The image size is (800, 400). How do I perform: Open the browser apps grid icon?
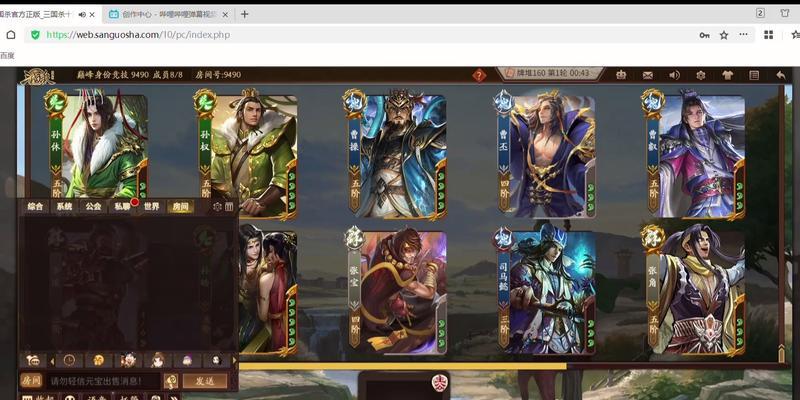[x=768, y=35]
